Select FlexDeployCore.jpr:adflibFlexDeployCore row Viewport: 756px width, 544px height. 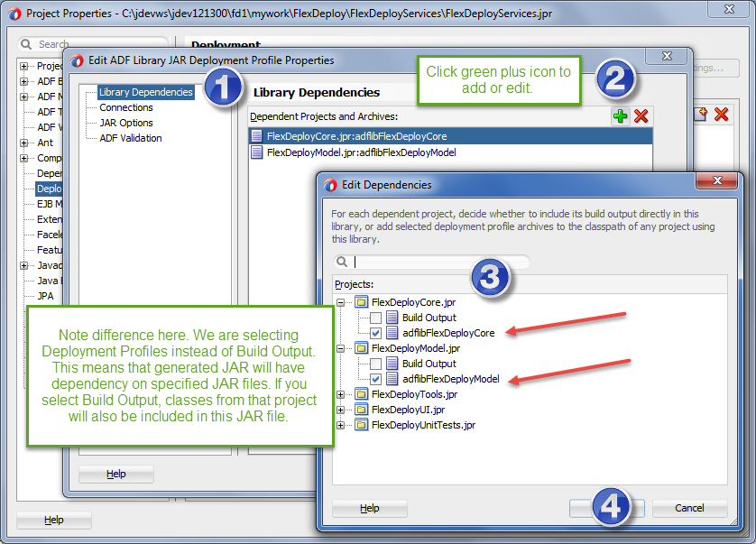point(451,136)
